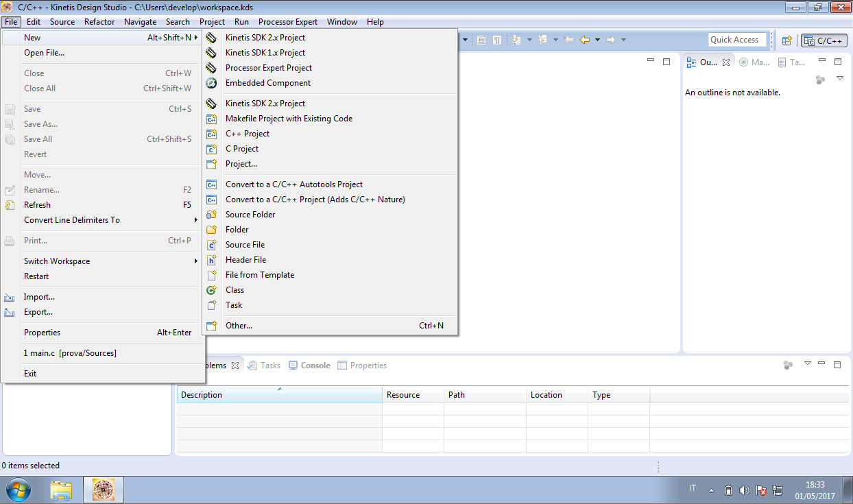Choose Convert to a C/C++ Project (Adds C/C++ Nature)

click(331, 200)
